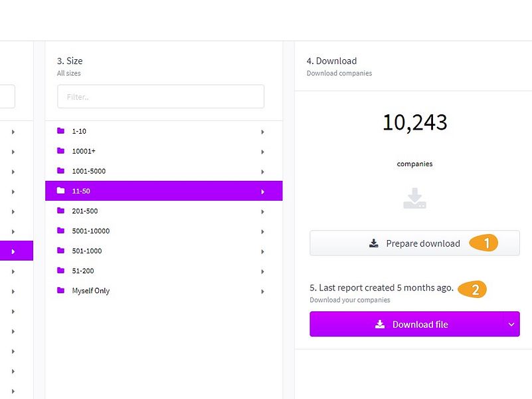Select the 501-1000 size category

pyautogui.click(x=164, y=251)
